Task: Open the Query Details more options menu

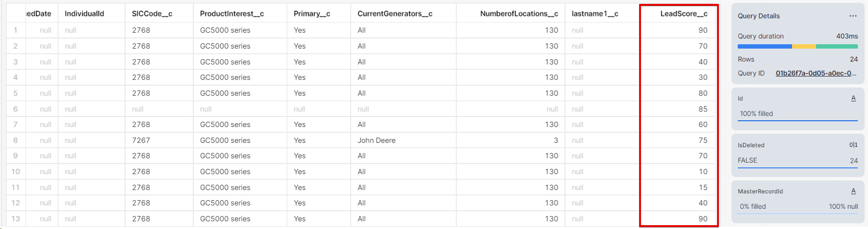Action: pyautogui.click(x=853, y=16)
